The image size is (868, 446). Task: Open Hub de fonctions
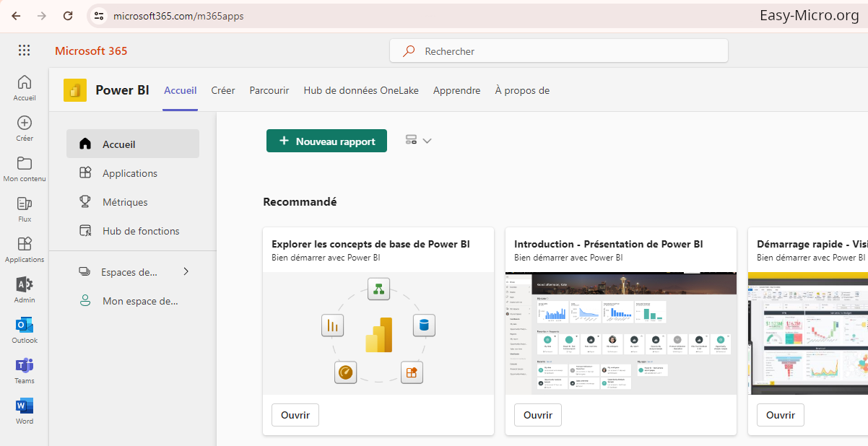[133, 231]
